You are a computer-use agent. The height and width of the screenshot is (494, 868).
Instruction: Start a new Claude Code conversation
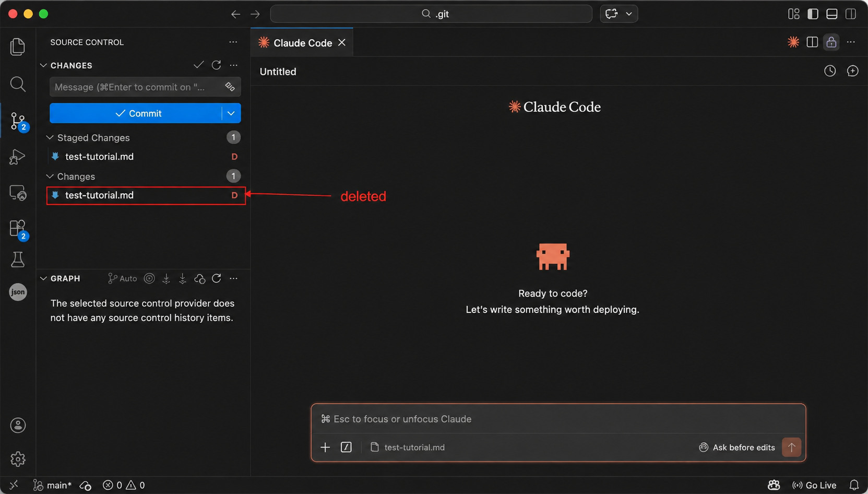853,71
